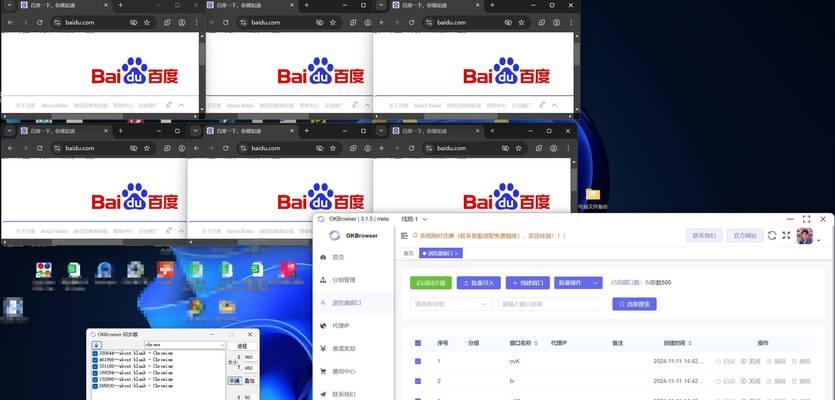
Task: Click the crossed-eye icon in the bottom-middle window's address bar
Action: pos(320,148)
